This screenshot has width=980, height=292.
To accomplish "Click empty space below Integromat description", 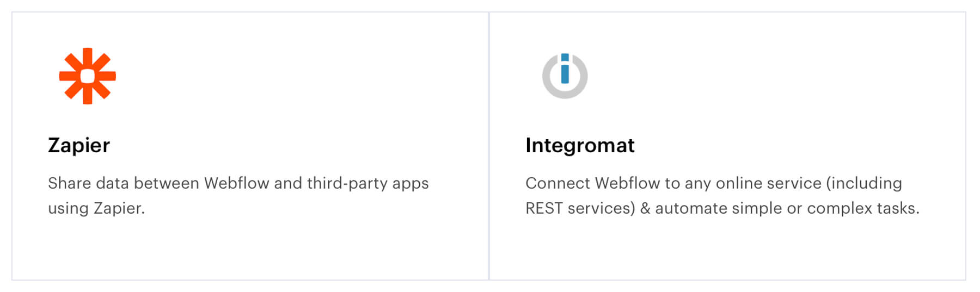I will (727, 249).
